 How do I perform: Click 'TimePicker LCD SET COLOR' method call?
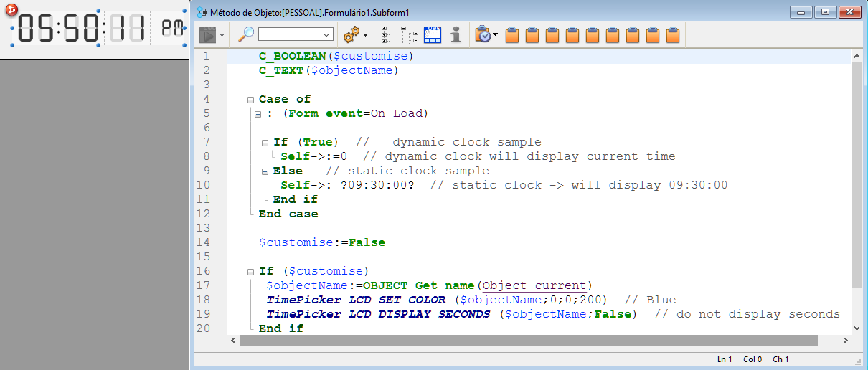point(357,300)
